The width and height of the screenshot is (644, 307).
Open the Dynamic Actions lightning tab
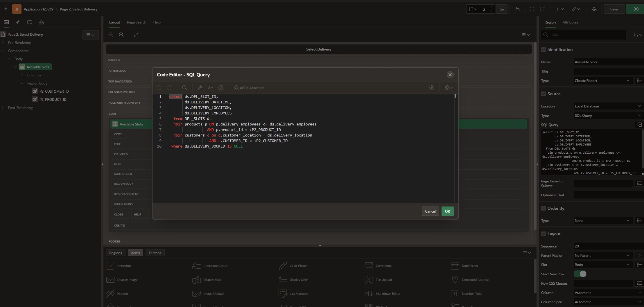(18, 22)
